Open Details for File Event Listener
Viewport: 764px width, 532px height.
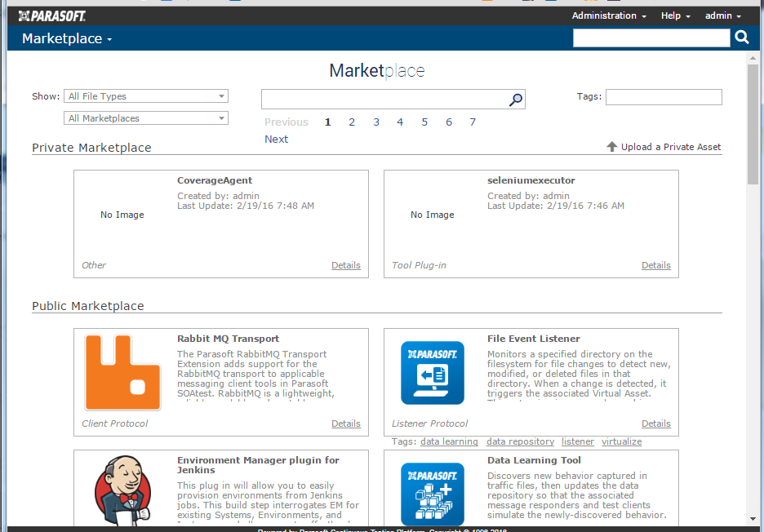tap(655, 423)
